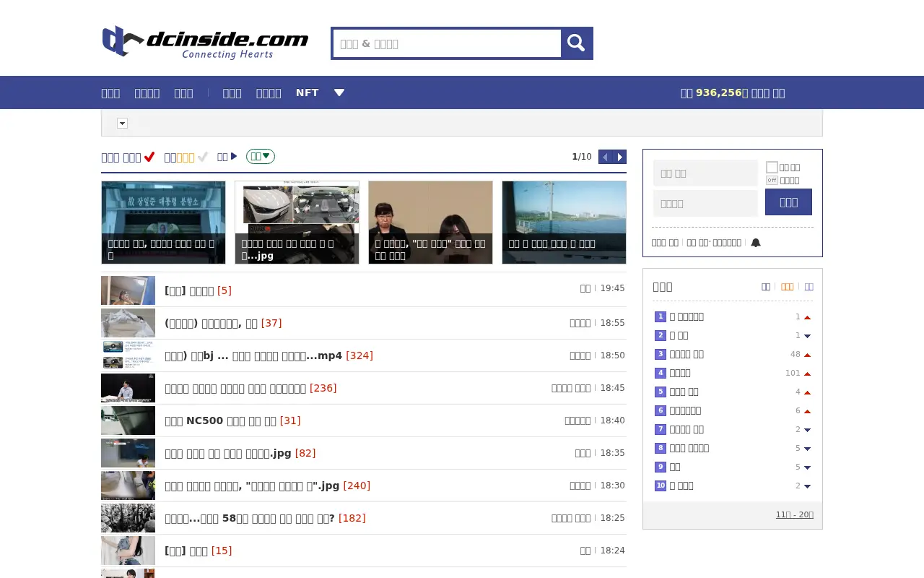Click the magnifier search button
This screenshot has width=924, height=578.
(576, 43)
